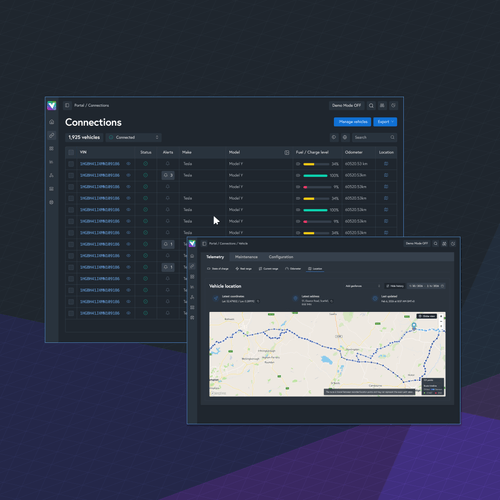
Task: Open the Connected status filter dropdown
Action: [x=134, y=137]
